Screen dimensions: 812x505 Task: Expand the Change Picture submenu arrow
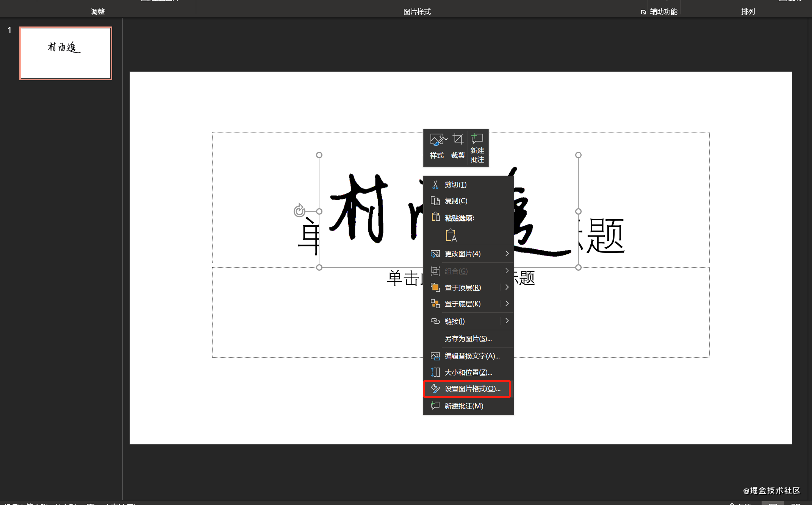click(x=507, y=254)
